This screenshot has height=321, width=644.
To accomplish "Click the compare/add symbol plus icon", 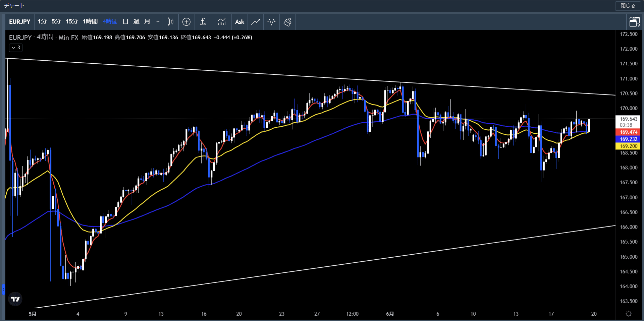I will click(x=186, y=22).
